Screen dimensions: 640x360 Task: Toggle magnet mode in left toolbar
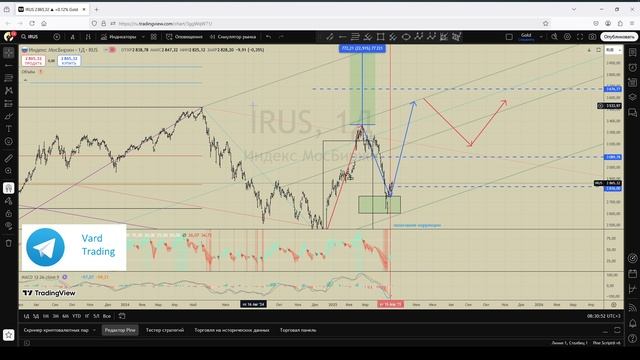point(9,188)
